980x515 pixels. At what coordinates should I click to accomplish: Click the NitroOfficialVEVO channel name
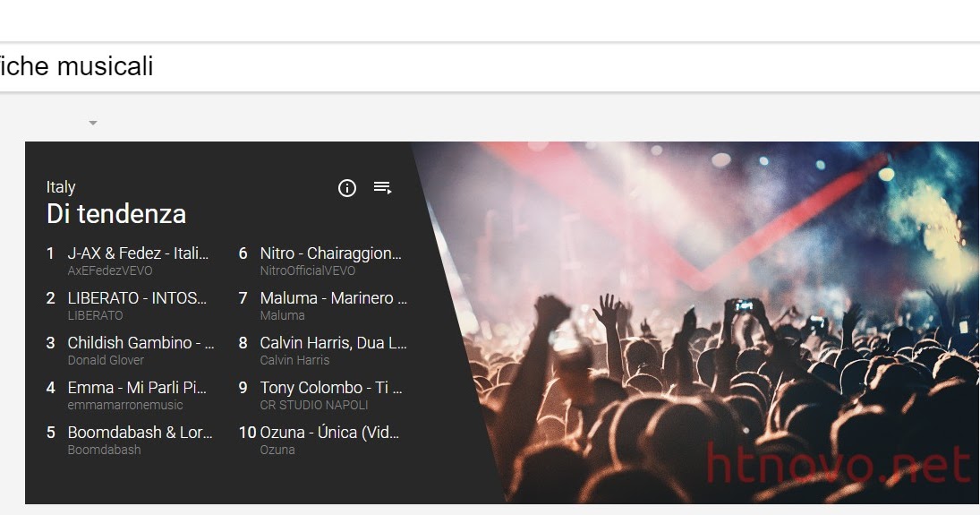pos(308,271)
